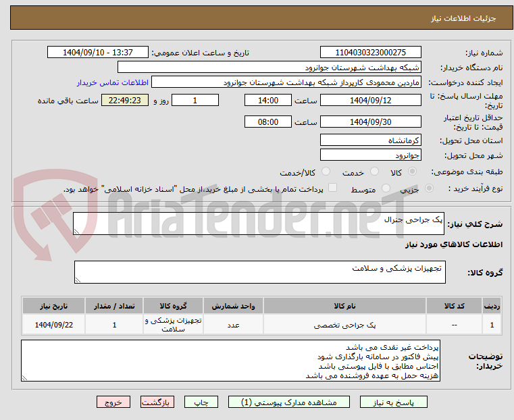
Task: Click the ردیف column header
Action: pyautogui.click(x=492, y=306)
